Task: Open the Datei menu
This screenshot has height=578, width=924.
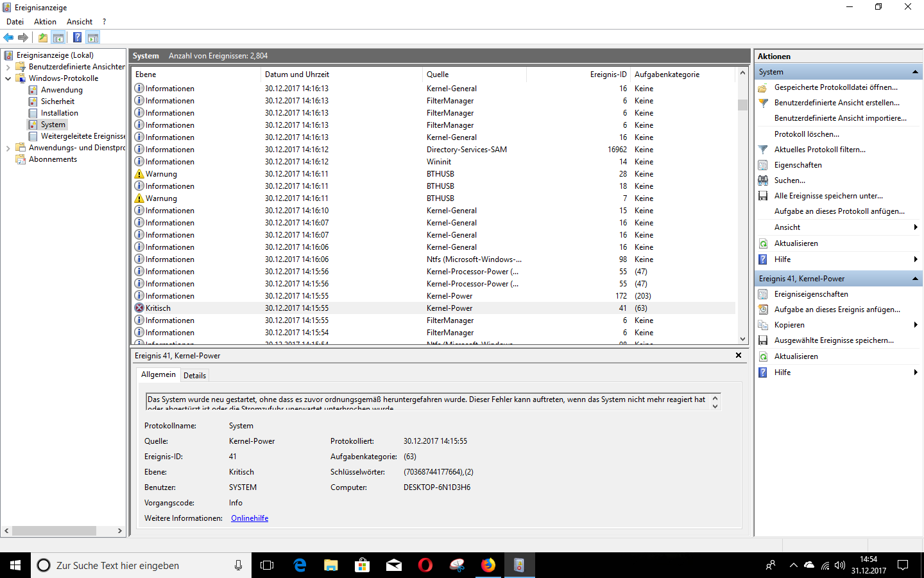Action: point(15,22)
